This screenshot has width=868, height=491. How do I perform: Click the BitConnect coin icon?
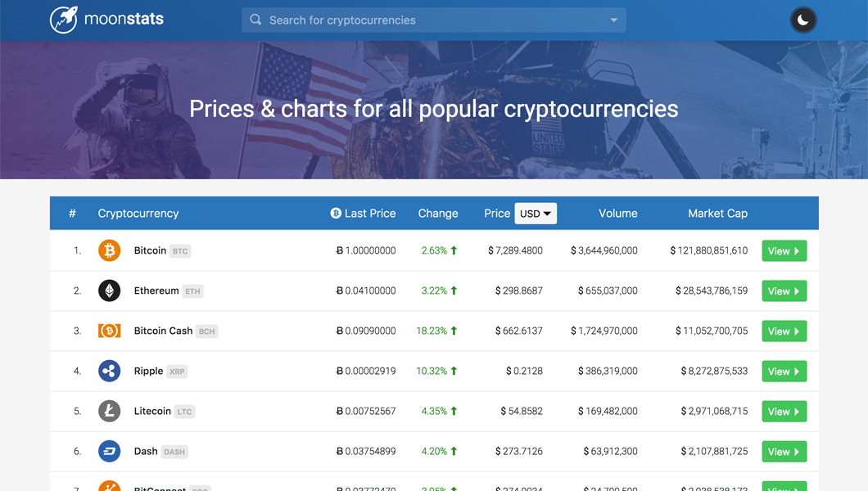[109, 485]
